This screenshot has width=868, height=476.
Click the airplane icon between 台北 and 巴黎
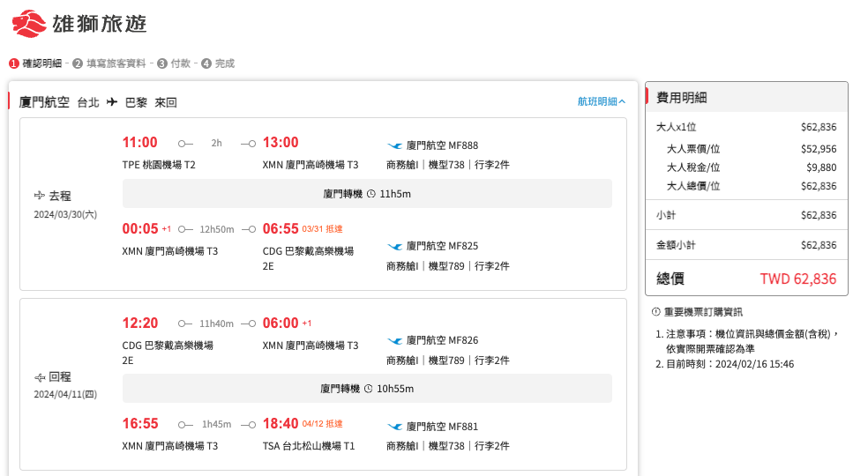[x=112, y=102]
